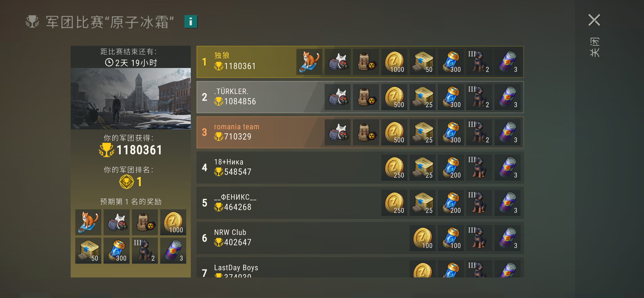Select the cat in expected rewards panel
The image size is (644, 298).
[88, 222]
